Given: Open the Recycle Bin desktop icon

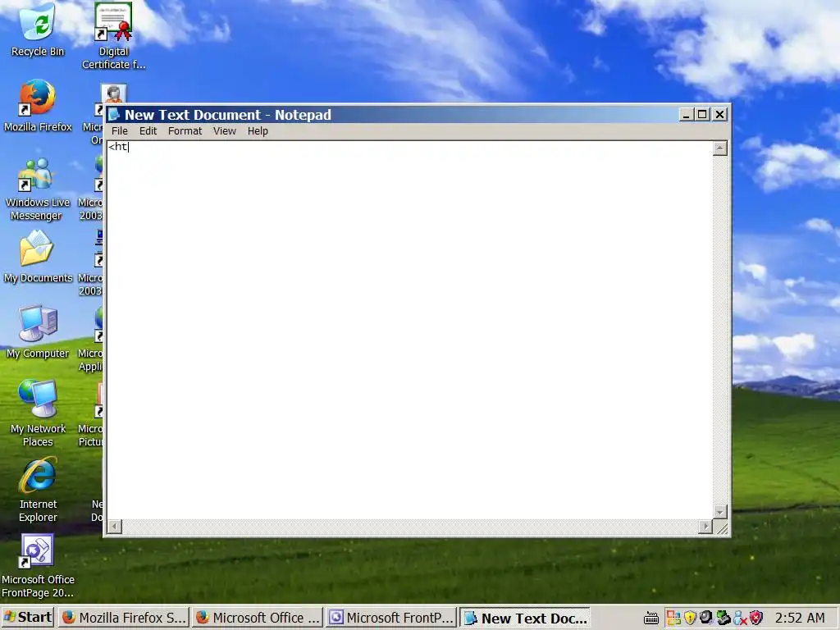Looking at the screenshot, I should pos(37,30).
